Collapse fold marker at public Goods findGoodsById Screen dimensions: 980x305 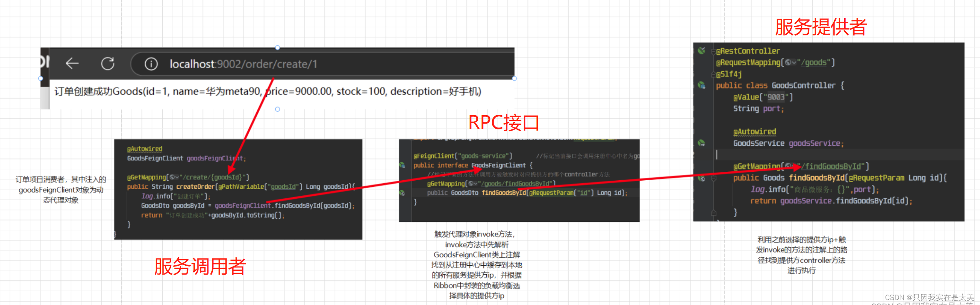(x=713, y=178)
